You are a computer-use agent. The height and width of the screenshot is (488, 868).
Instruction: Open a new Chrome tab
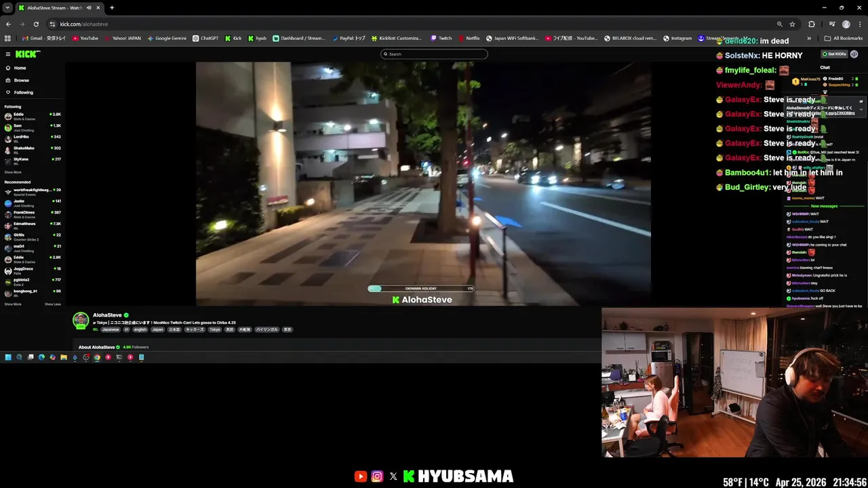pos(112,7)
